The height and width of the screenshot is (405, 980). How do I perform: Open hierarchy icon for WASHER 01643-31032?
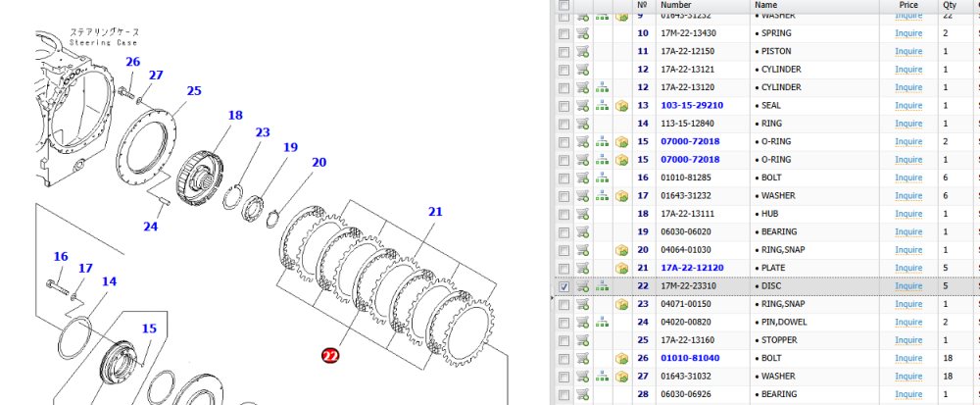[x=602, y=377]
